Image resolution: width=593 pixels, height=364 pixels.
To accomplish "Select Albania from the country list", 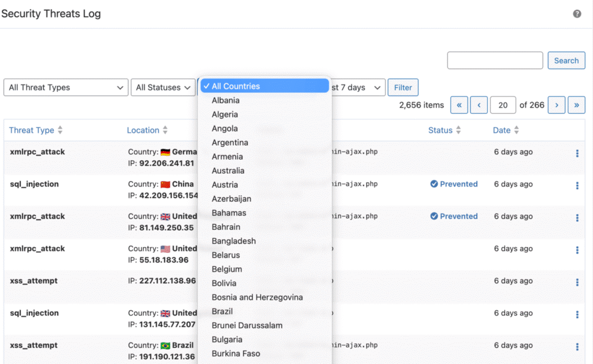I will 224,100.
